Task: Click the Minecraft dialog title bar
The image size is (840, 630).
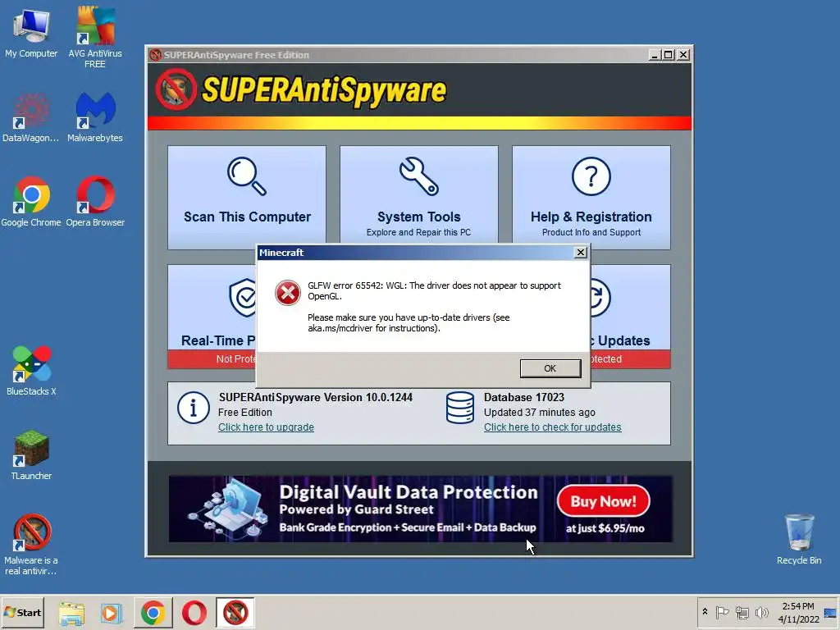Action: (x=415, y=253)
